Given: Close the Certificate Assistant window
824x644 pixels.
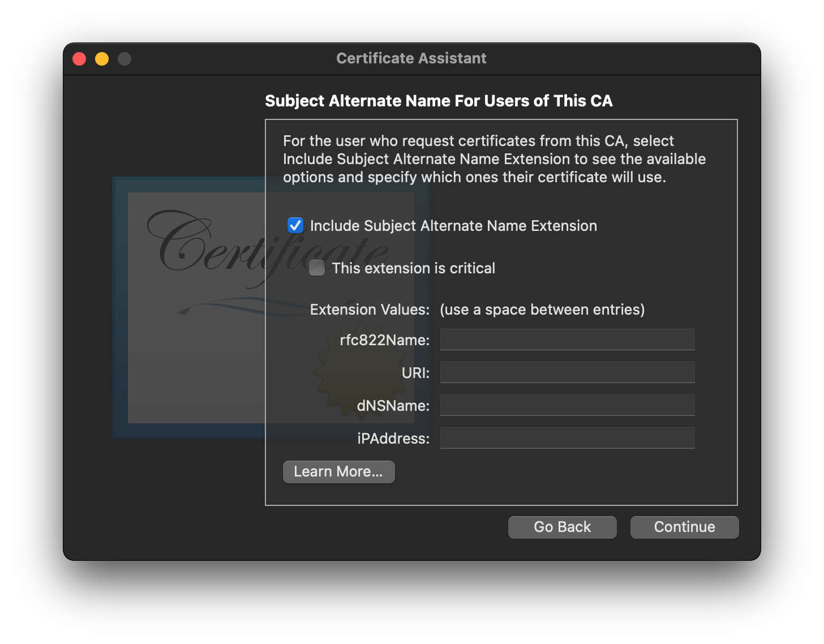Looking at the screenshot, I should [79, 59].
